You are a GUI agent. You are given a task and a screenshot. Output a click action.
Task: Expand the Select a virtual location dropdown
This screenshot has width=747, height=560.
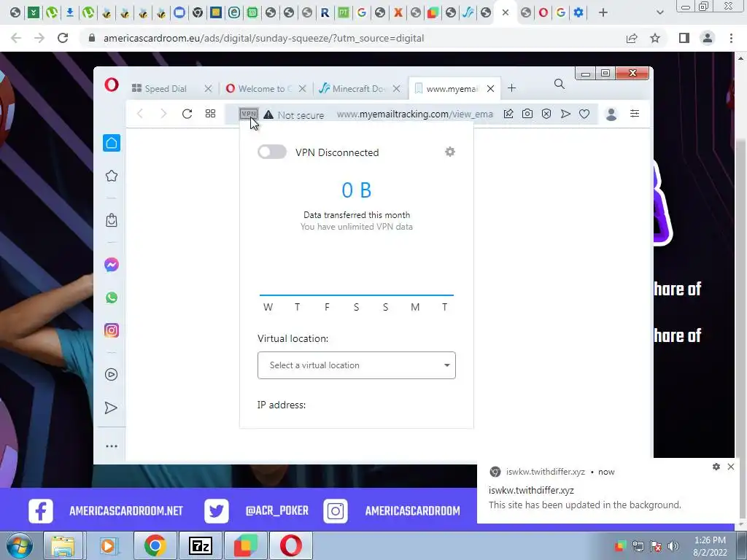tap(356, 365)
